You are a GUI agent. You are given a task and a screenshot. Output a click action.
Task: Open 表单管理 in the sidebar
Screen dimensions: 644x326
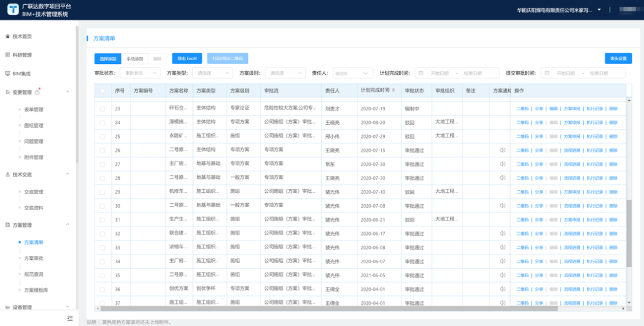[34, 110]
